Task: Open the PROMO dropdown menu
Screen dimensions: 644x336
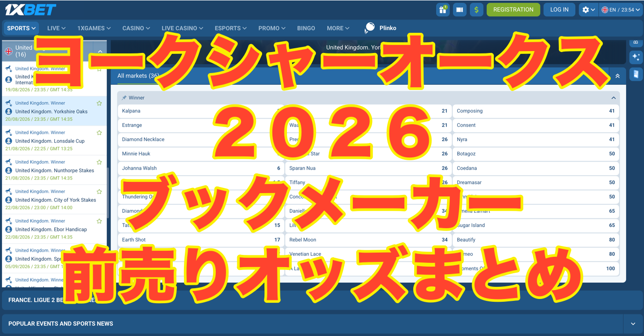Action: 272,28
